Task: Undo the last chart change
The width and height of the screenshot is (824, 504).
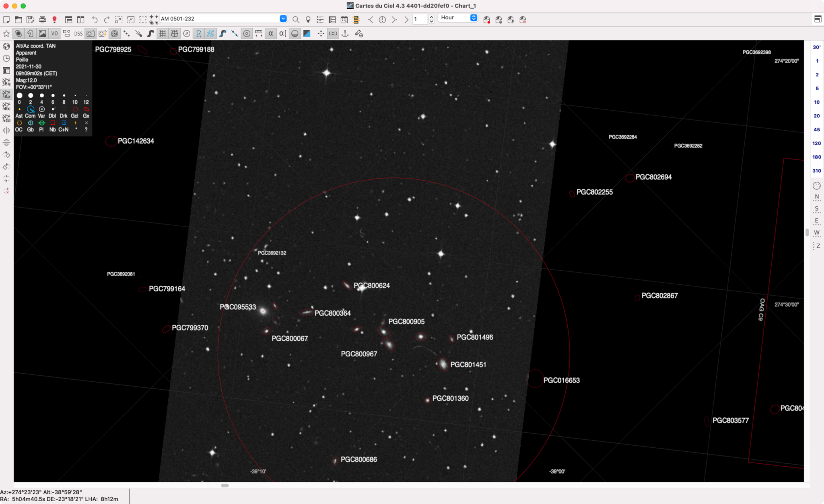Action: [x=95, y=19]
